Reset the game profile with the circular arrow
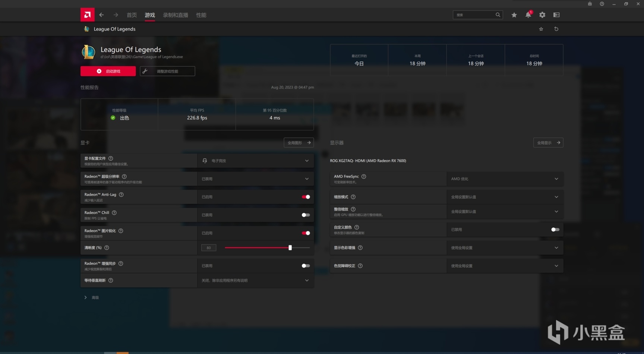The width and height of the screenshot is (644, 354). point(556,29)
